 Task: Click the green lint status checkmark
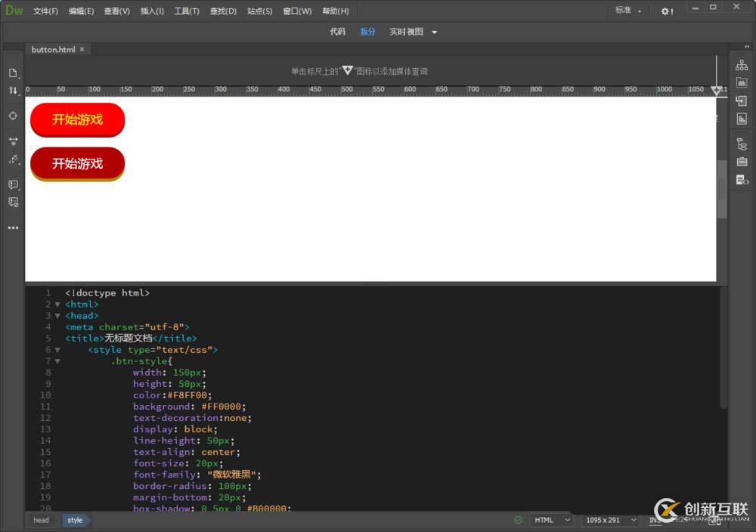[x=518, y=520]
